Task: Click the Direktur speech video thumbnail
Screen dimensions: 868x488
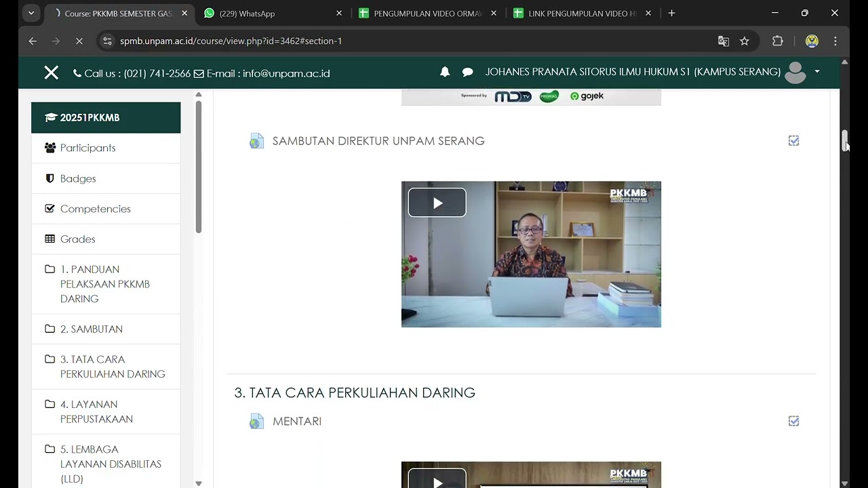Action: click(x=531, y=254)
